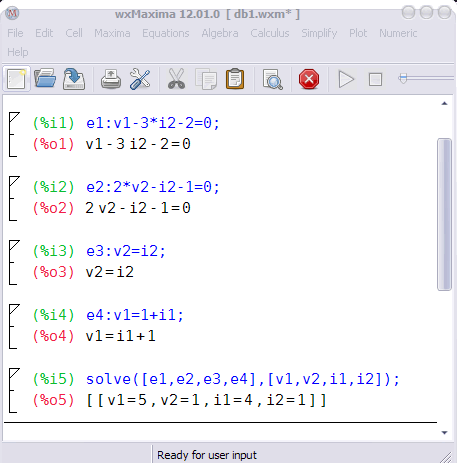Click the (%i1) input label
Image resolution: width=457 pixels, height=463 pixels.
pos(53,123)
